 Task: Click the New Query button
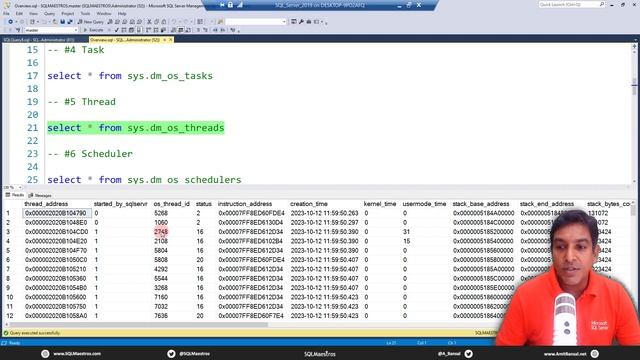(x=91, y=22)
